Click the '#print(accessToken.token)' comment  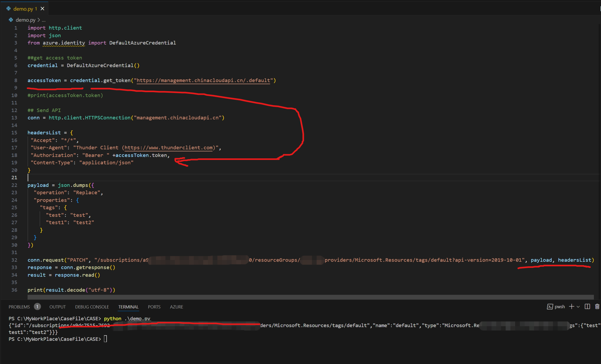click(x=65, y=95)
